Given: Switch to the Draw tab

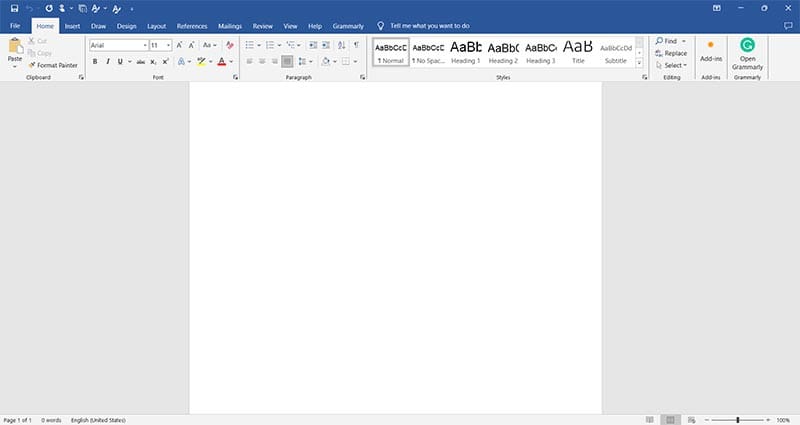Looking at the screenshot, I should pos(98,26).
